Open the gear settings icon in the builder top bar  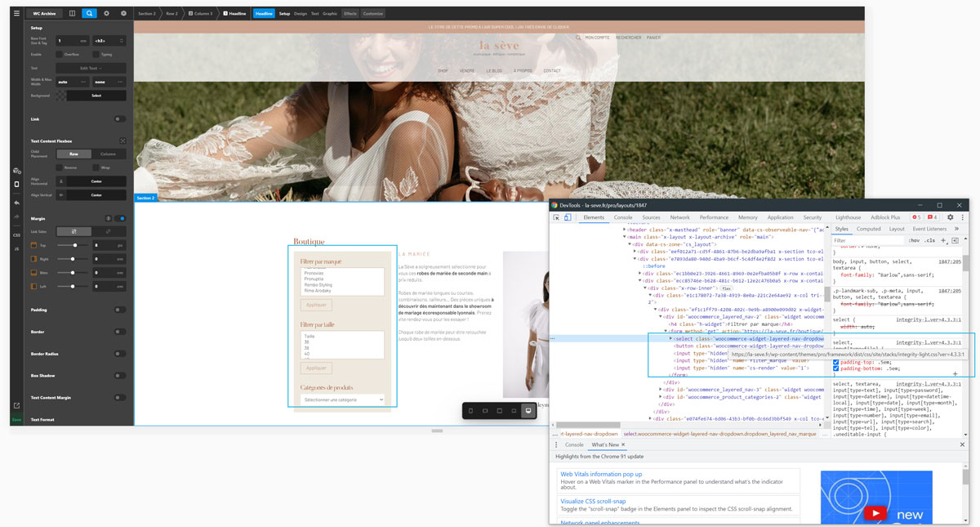point(106,13)
